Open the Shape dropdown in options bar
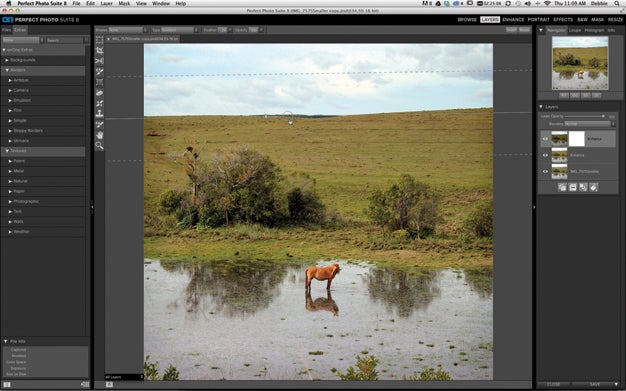 [127, 30]
